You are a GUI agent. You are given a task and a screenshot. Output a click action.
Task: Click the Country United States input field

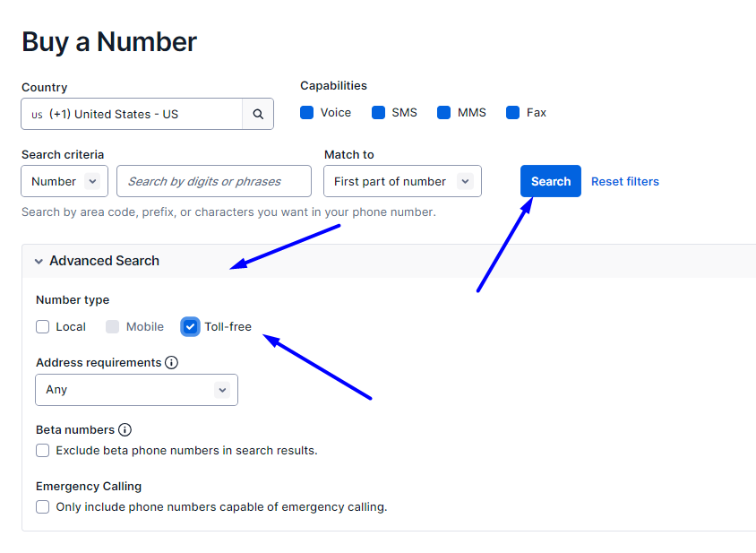tap(132, 115)
